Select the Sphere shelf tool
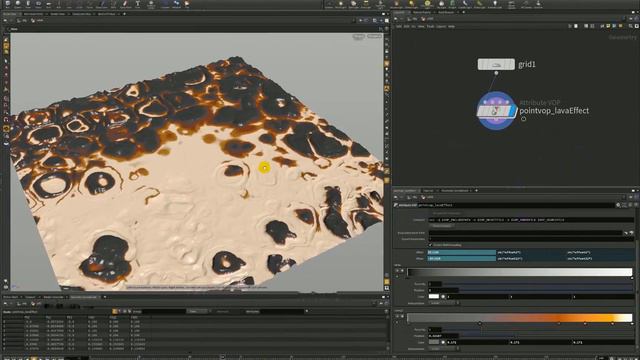The width and height of the screenshot is (640, 360). point(18,4)
